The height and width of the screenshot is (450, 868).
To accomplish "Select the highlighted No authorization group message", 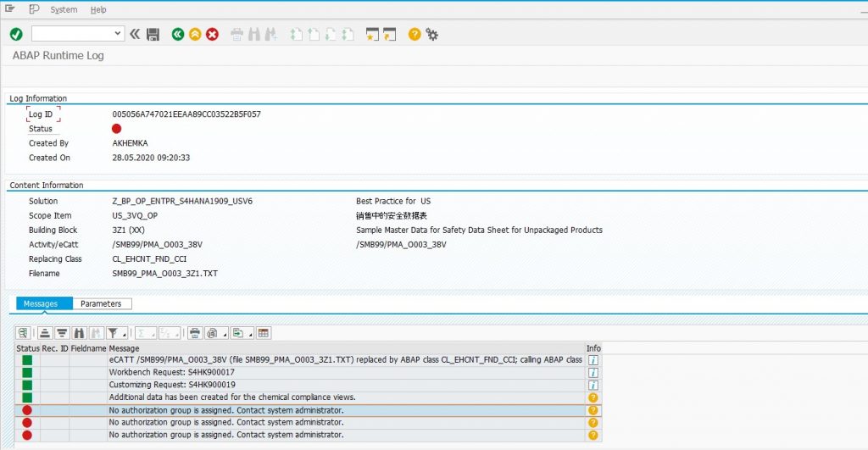I will [225, 410].
